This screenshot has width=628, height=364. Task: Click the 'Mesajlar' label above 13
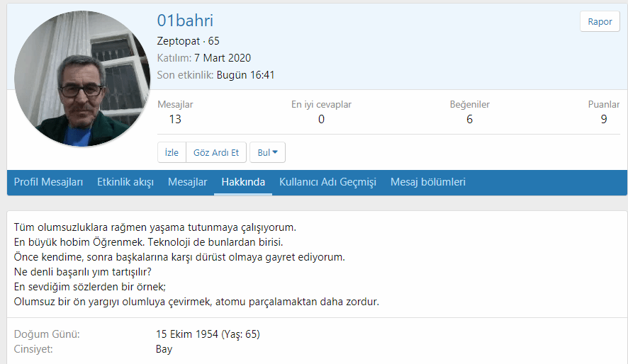(x=175, y=104)
